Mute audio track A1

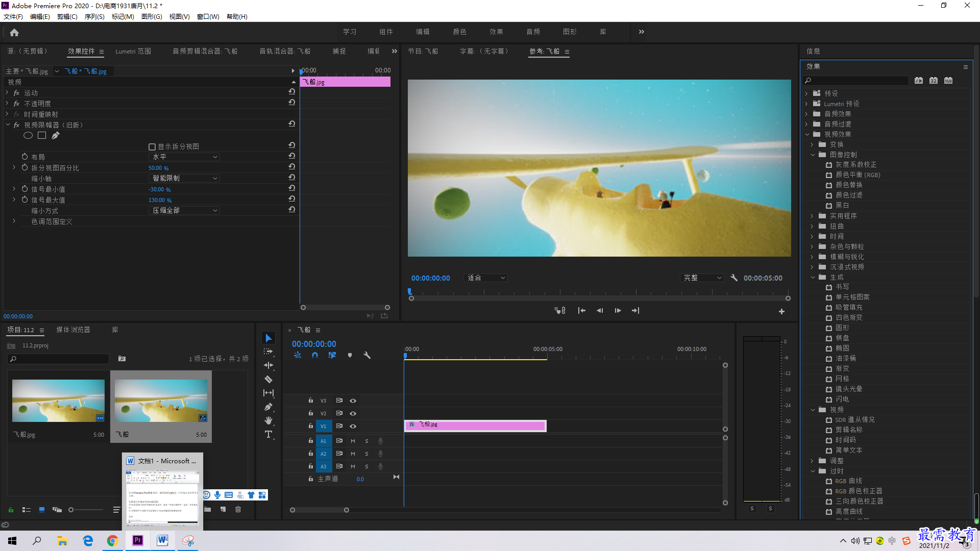(353, 441)
